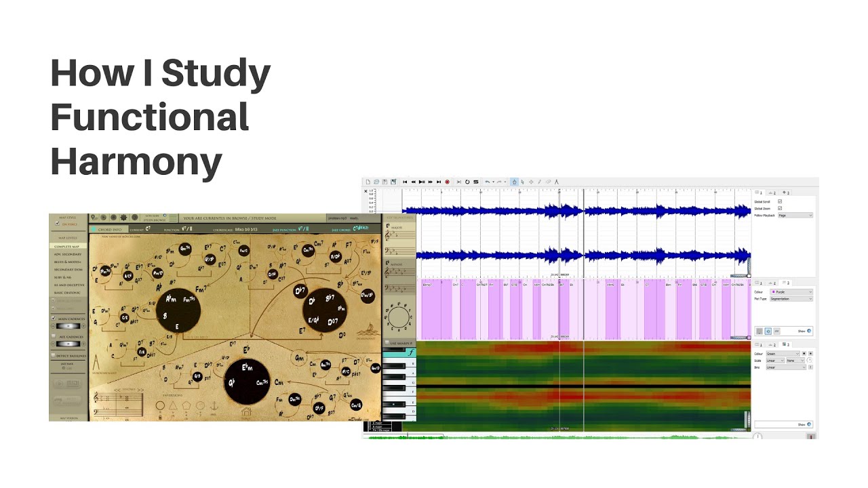Toggle Da Vinci map style checkbox
This screenshot has height=488, width=868.
pyautogui.click(x=57, y=224)
